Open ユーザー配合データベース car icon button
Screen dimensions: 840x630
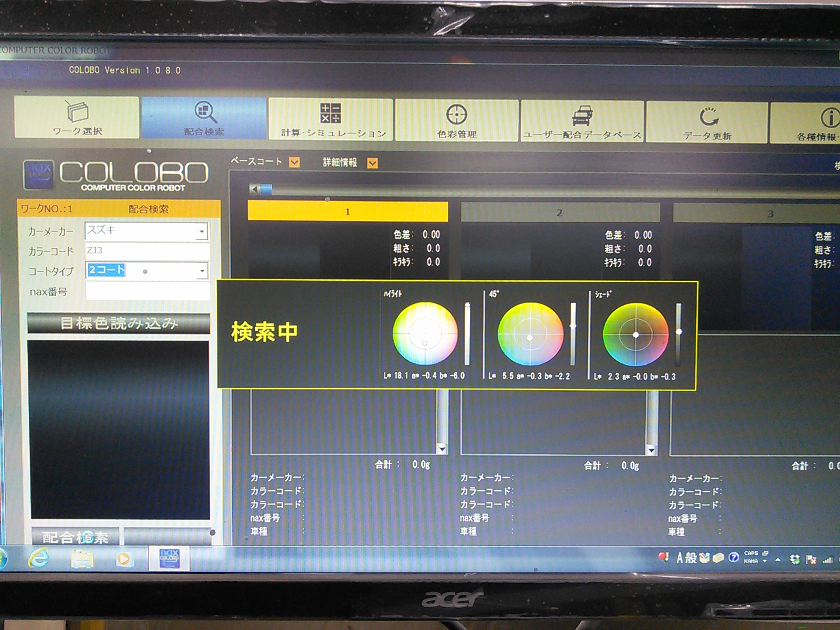[582, 122]
